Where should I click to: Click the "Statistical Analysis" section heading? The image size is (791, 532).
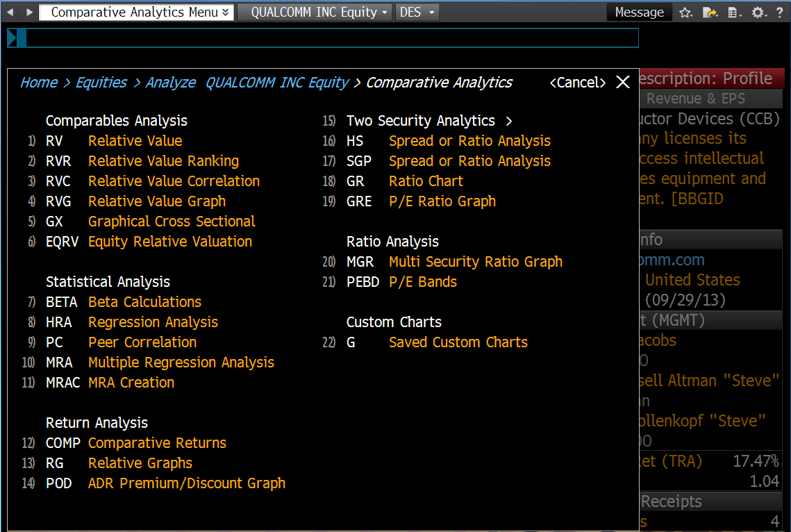108,282
